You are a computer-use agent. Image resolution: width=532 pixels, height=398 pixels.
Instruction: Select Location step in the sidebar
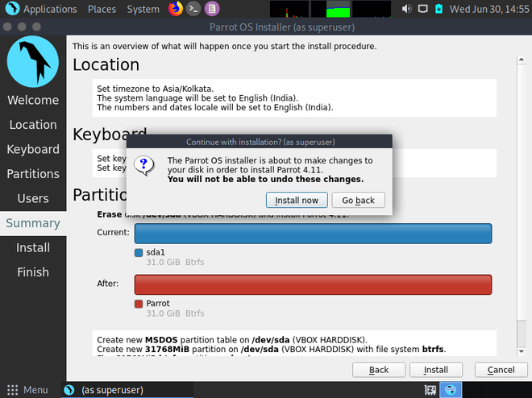(x=33, y=125)
